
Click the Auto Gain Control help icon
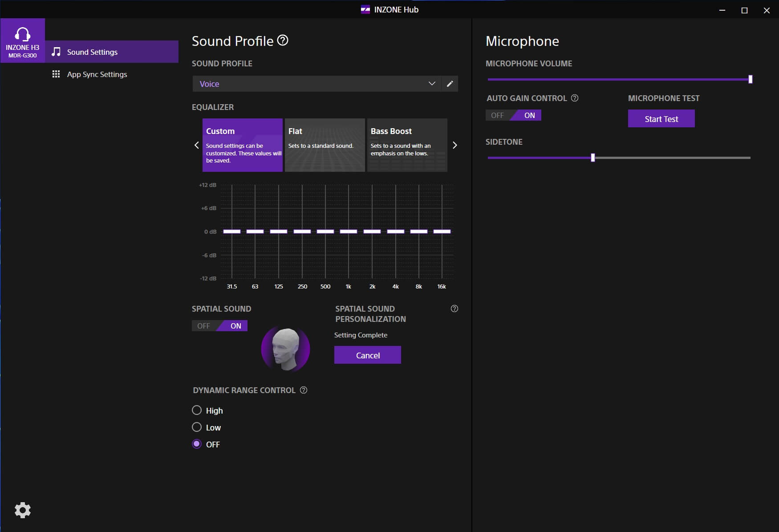575,98
